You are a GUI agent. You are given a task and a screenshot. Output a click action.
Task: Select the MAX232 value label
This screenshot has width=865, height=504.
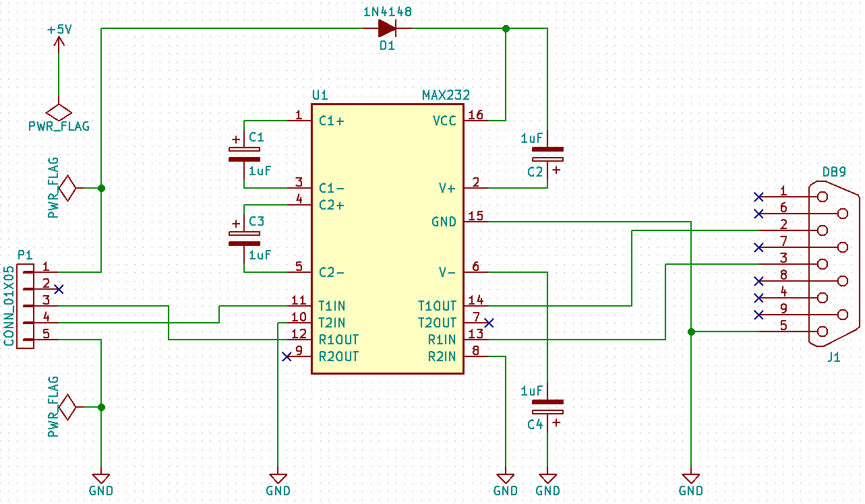pyautogui.click(x=446, y=95)
